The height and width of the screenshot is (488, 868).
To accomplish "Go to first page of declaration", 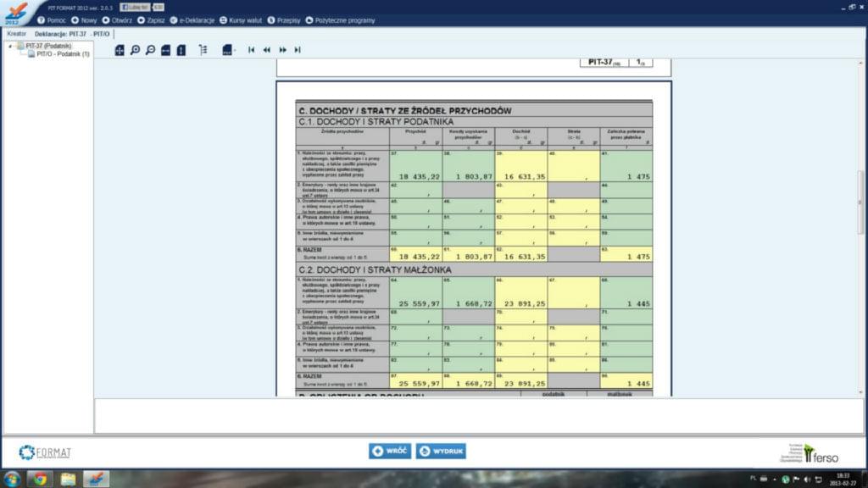I will [x=251, y=50].
